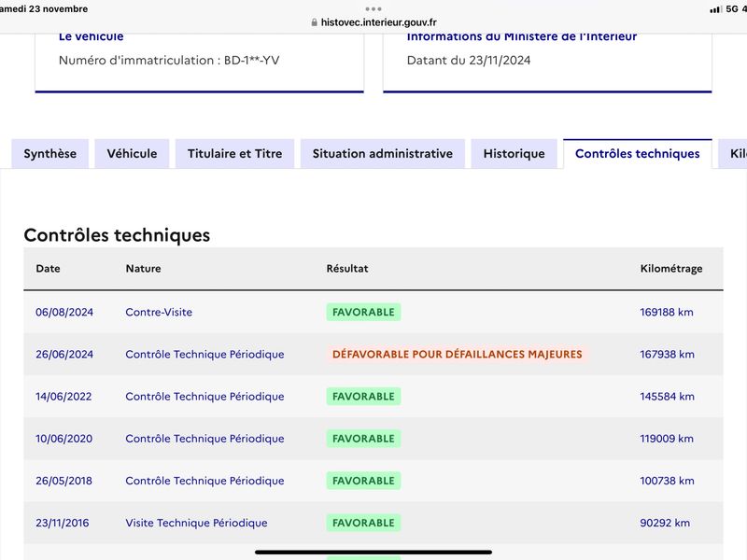This screenshot has width=747, height=560.
Task: Select the date 06/08/2024
Action: pyautogui.click(x=64, y=312)
